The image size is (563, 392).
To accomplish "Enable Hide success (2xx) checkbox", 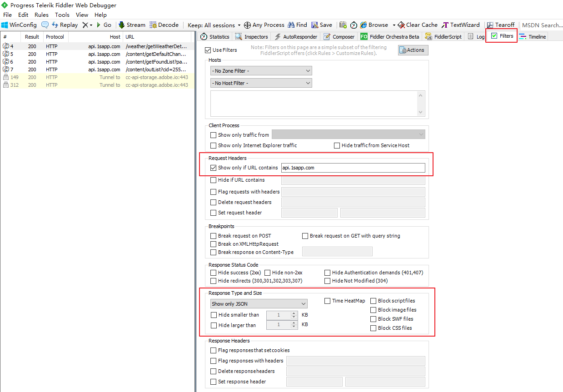I will tap(214, 273).
